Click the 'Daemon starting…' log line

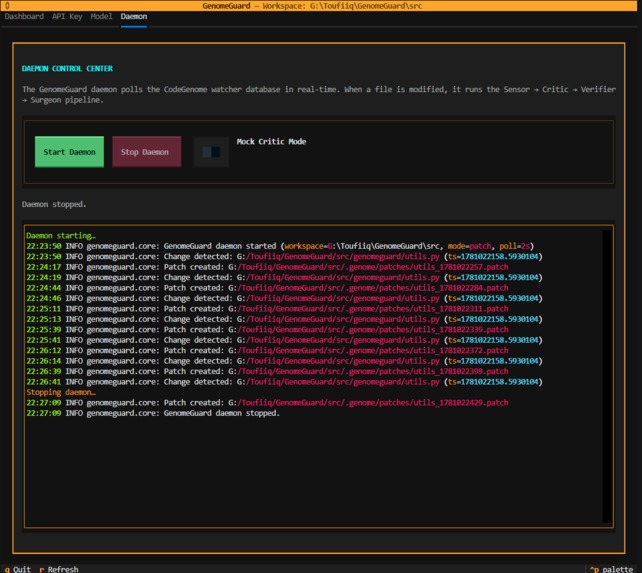click(x=61, y=236)
